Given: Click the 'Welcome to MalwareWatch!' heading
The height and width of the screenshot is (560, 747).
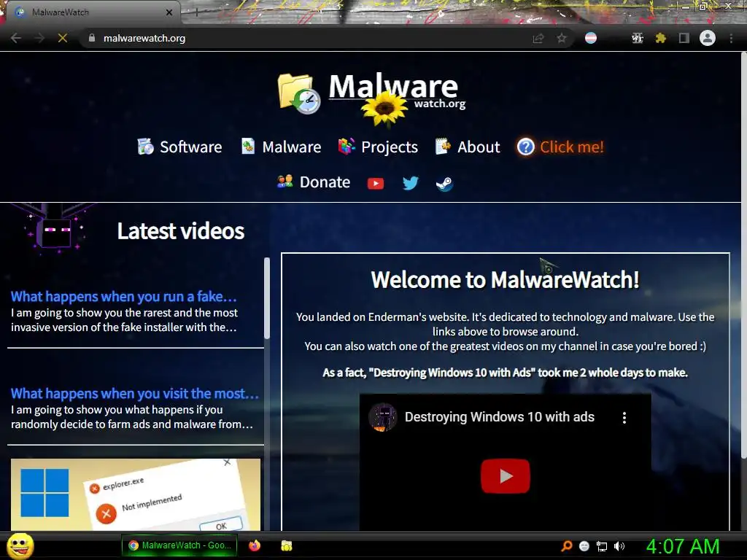Looking at the screenshot, I should pos(505,279).
